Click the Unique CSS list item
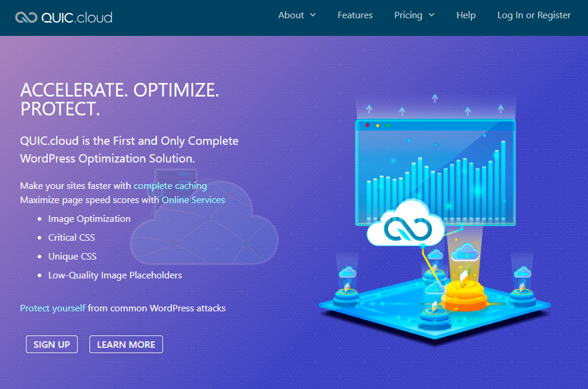 (72, 256)
